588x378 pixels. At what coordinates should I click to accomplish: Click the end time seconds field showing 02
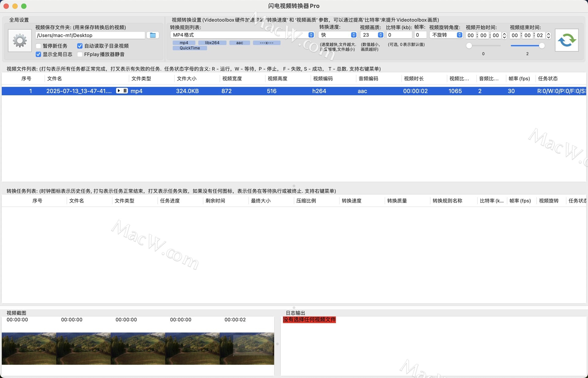(540, 35)
